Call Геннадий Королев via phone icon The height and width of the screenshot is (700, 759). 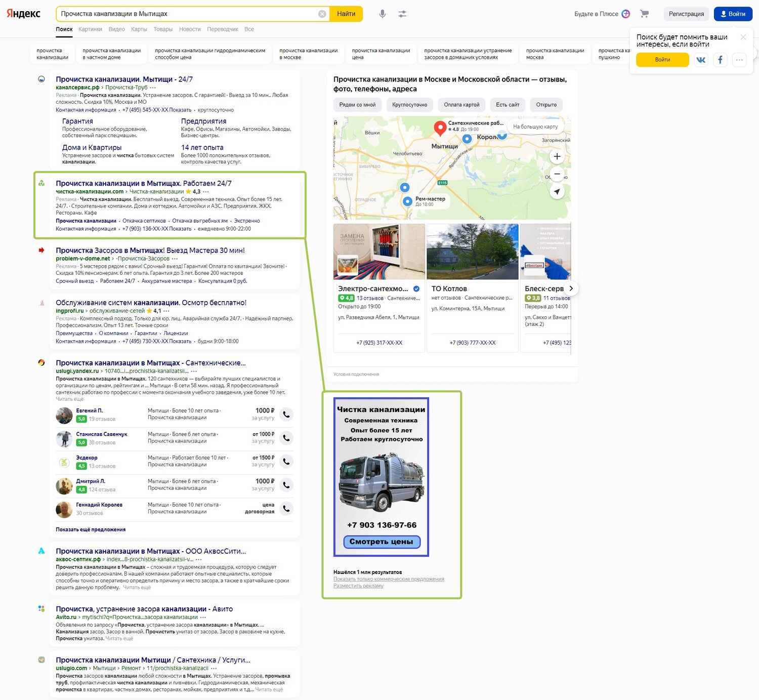click(286, 508)
